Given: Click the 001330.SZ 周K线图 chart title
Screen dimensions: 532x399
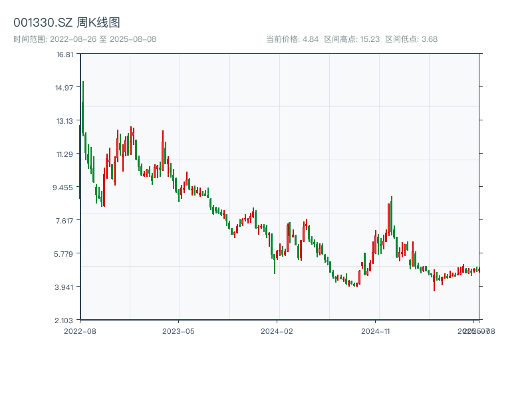Looking at the screenshot, I should pos(66,23).
